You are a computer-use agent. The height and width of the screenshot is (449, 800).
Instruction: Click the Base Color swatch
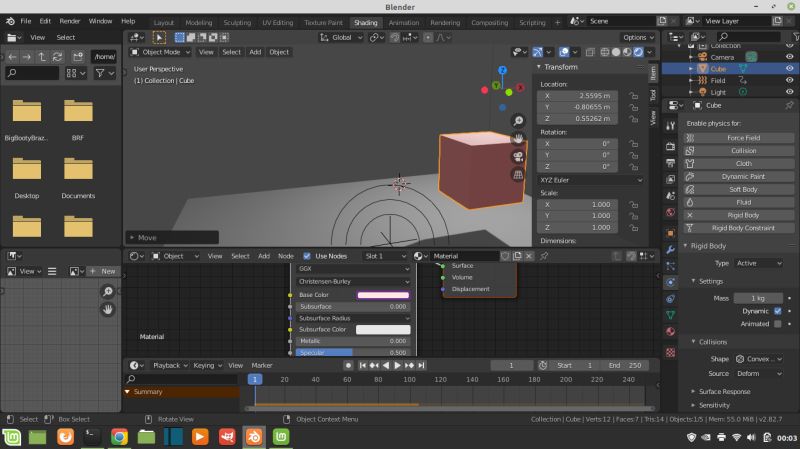[x=383, y=295]
